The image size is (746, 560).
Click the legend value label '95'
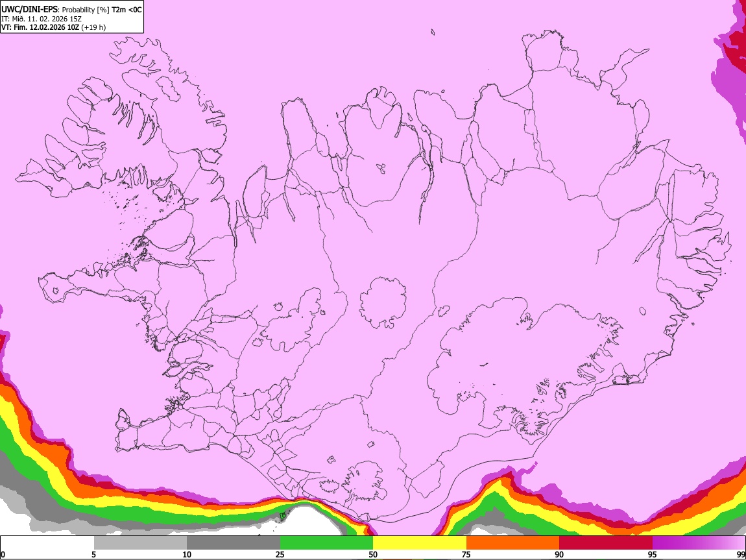point(653,554)
